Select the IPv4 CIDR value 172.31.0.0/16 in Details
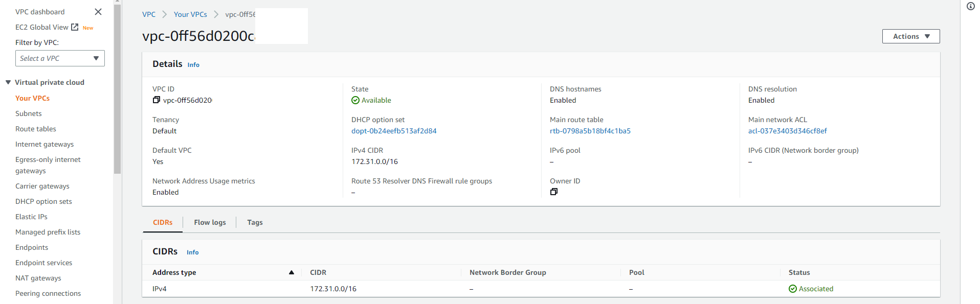980x304 pixels. click(374, 161)
